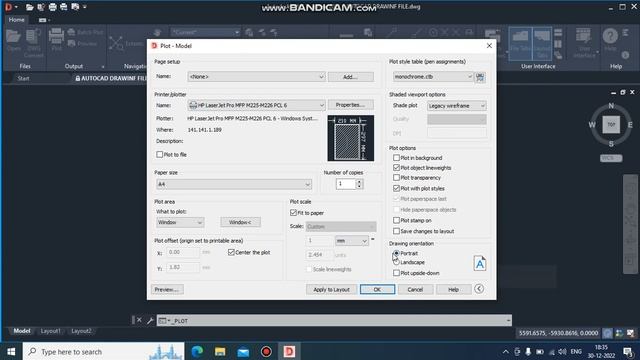The image size is (640, 360).
Task: Open the Shade plot Legacy wireframe dropdown
Action: coord(456,106)
